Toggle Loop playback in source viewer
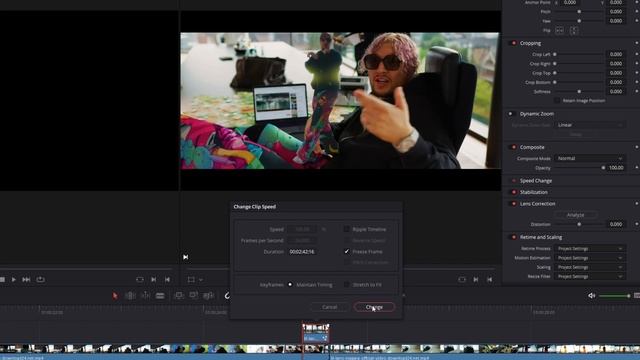The height and width of the screenshot is (360, 640). [40, 280]
